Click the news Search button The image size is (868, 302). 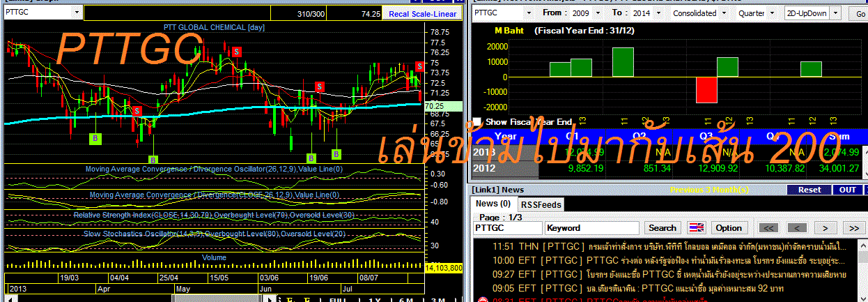click(662, 228)
